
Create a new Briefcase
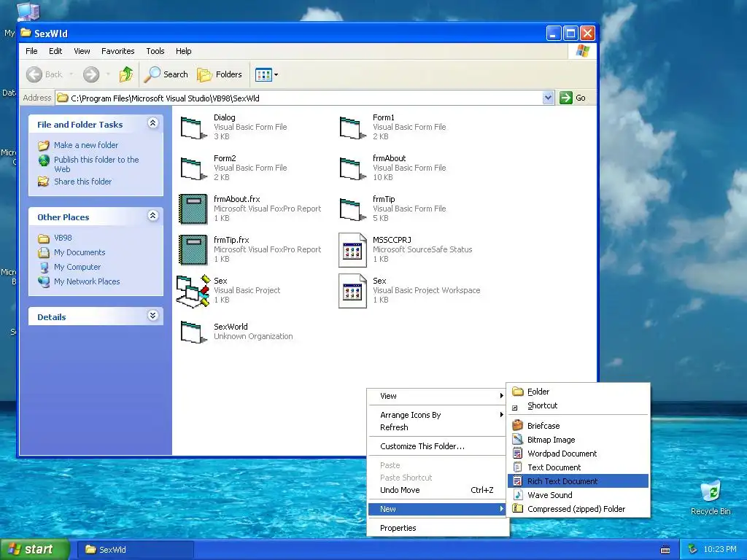pyautogui.click(x=578, y=426)
